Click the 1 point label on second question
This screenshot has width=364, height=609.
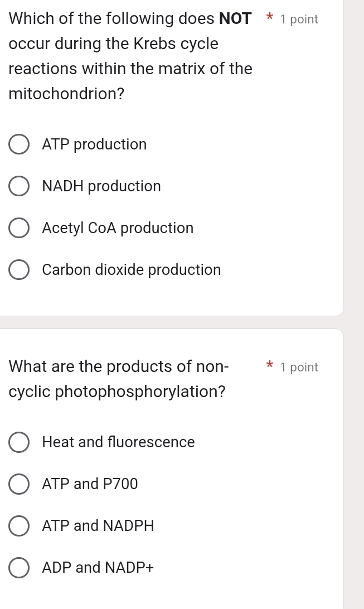click(299, 366)
